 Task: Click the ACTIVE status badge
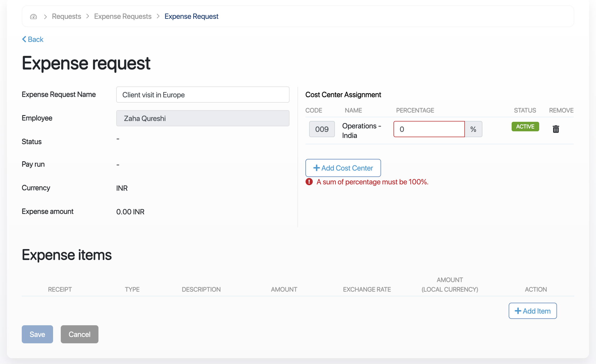[x=525, y=127]
